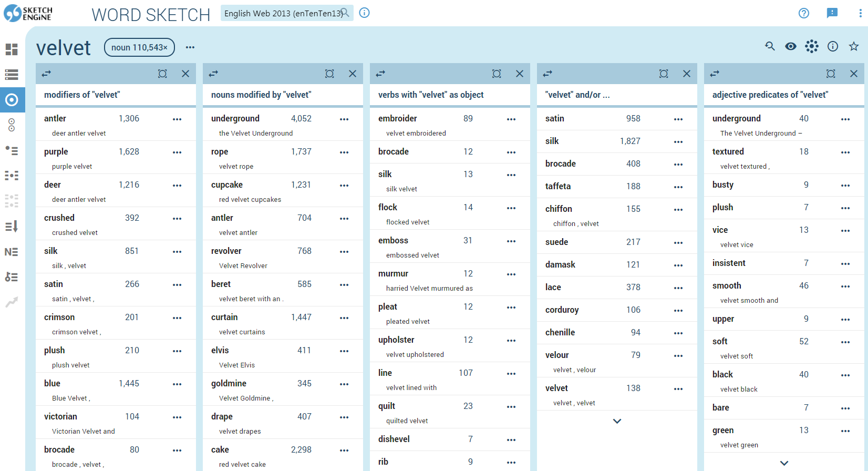Screen dimensions: 868x471
Task: Click the "noun 110,543×" badge
Action: click(x=139, y=47)
